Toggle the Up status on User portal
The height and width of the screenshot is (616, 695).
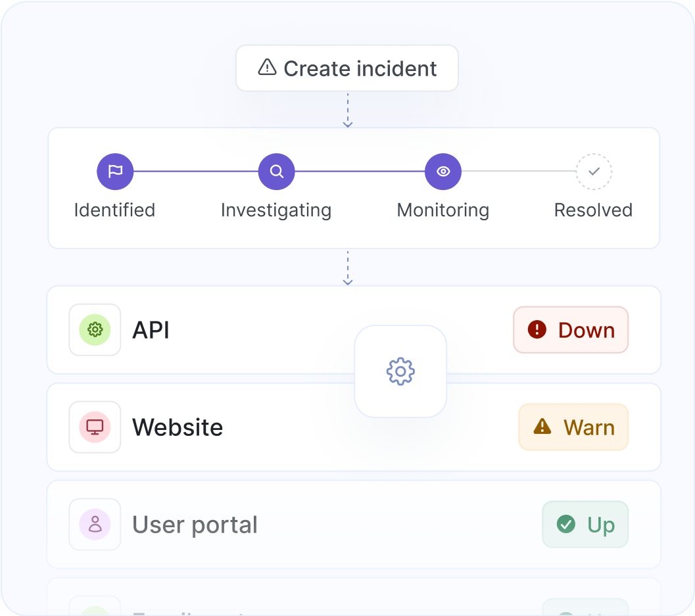coord(585,525)
